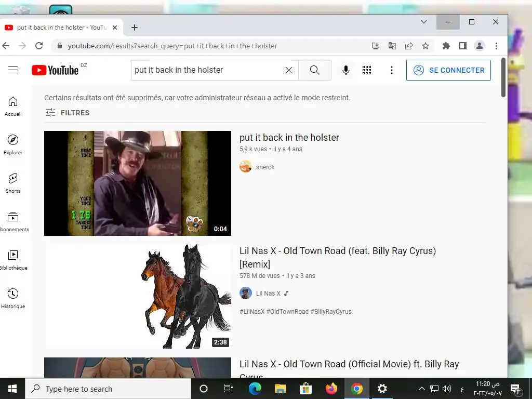The image size is (532, 399).
Task: Open the Lil Nas X channel name
Action: pyautogui.click(x=268, y=294)
